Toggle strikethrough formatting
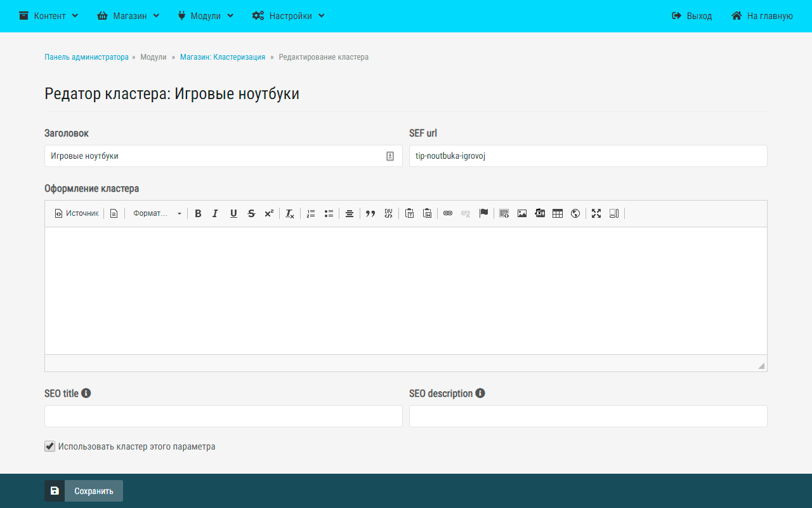 (x=251, y=213)
